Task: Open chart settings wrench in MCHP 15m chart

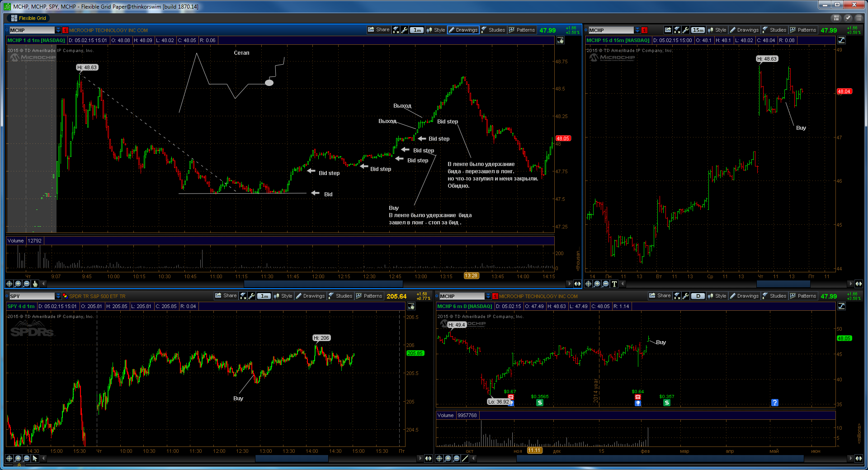Action: coord(686,30)
